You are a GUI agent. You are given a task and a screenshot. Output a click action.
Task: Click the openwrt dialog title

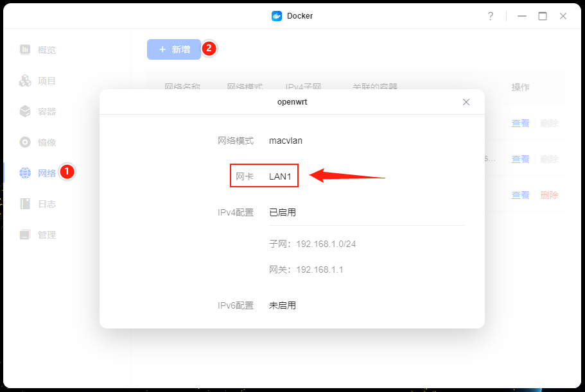(292, 102)
